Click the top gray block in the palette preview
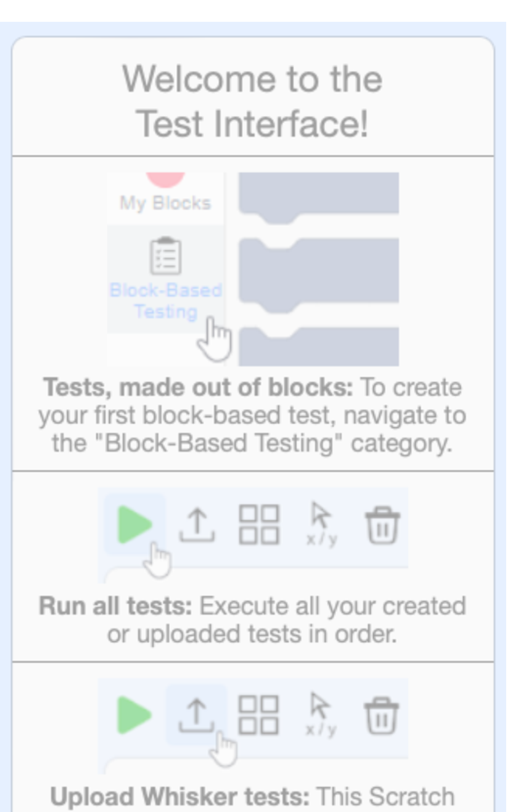The image size is (512, 812). pyautogui.click(x=318, y=194)
